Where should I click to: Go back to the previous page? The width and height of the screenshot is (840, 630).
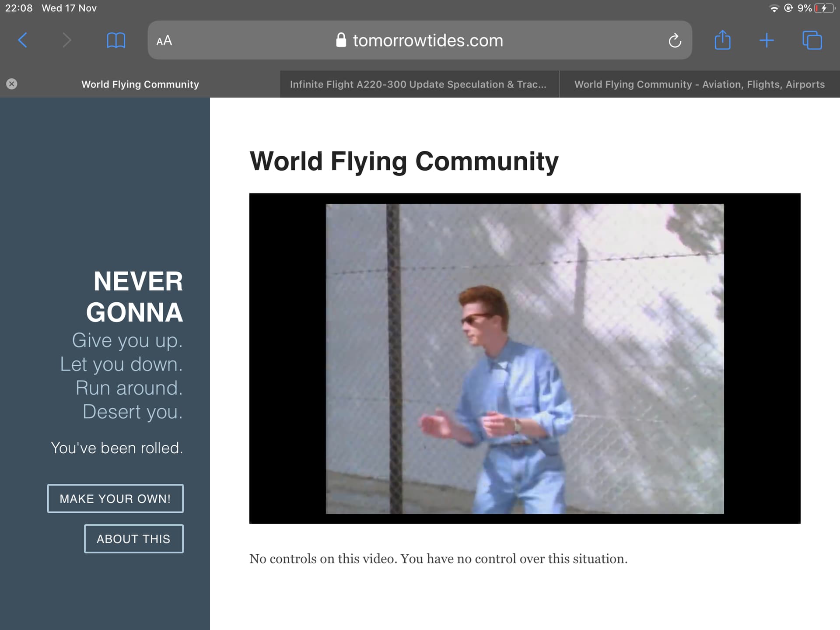click(23, 40)
